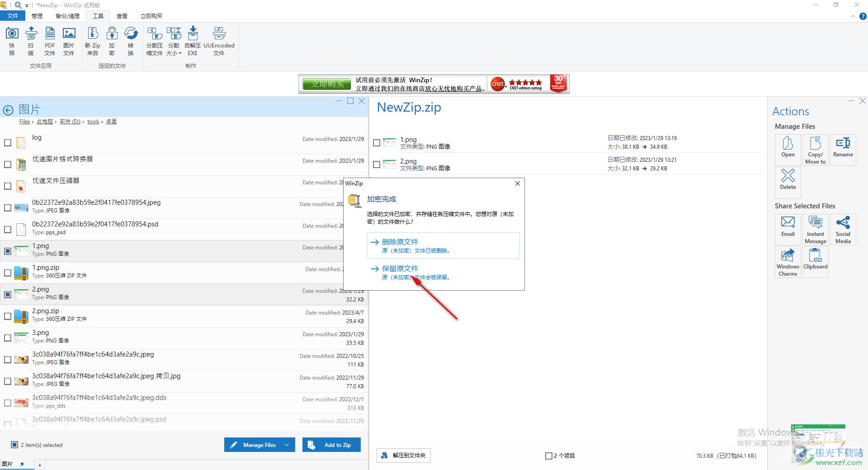Click the UUEncoded 文件 icon
Screen dimensions: 868x470
[219, 41]
